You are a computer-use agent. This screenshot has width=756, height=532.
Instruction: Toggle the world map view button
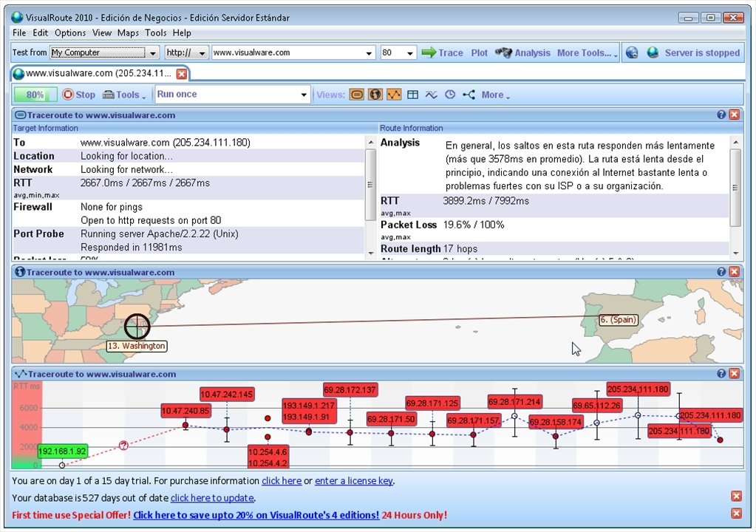click(375, 95)
